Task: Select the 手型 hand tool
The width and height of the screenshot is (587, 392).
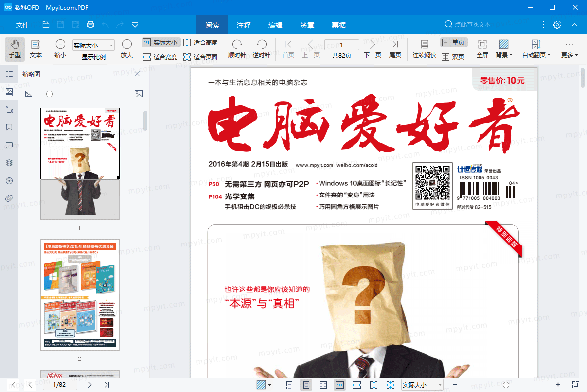Action: (15, 49)
